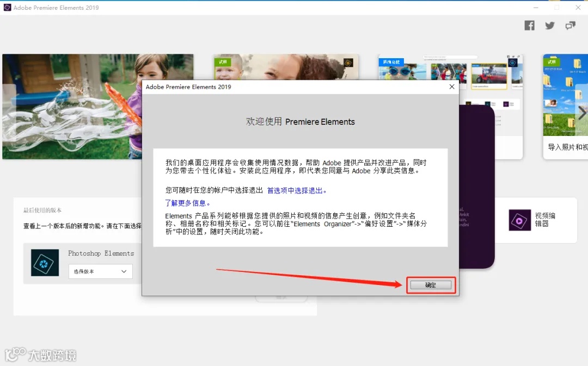
Task: Click the 确定 button in the welcome dialog
Action: click(431, 285)
